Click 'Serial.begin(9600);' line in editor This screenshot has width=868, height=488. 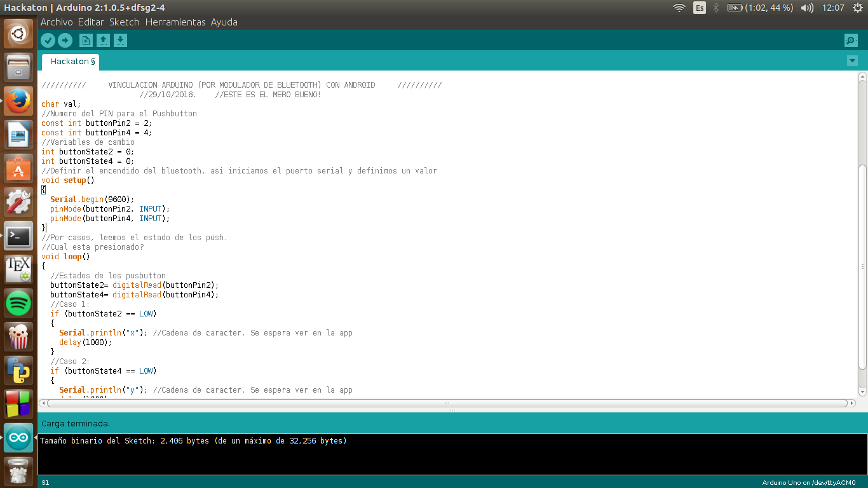point(92,200)
